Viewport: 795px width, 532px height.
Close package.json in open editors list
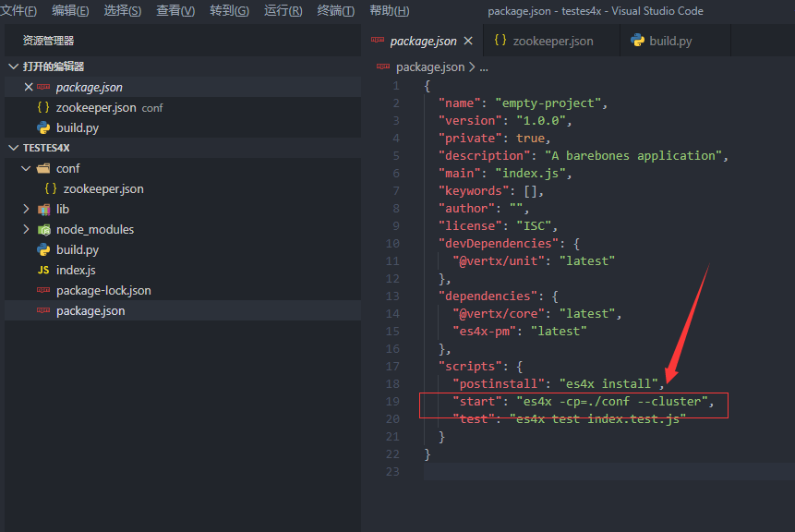[29, 87]
